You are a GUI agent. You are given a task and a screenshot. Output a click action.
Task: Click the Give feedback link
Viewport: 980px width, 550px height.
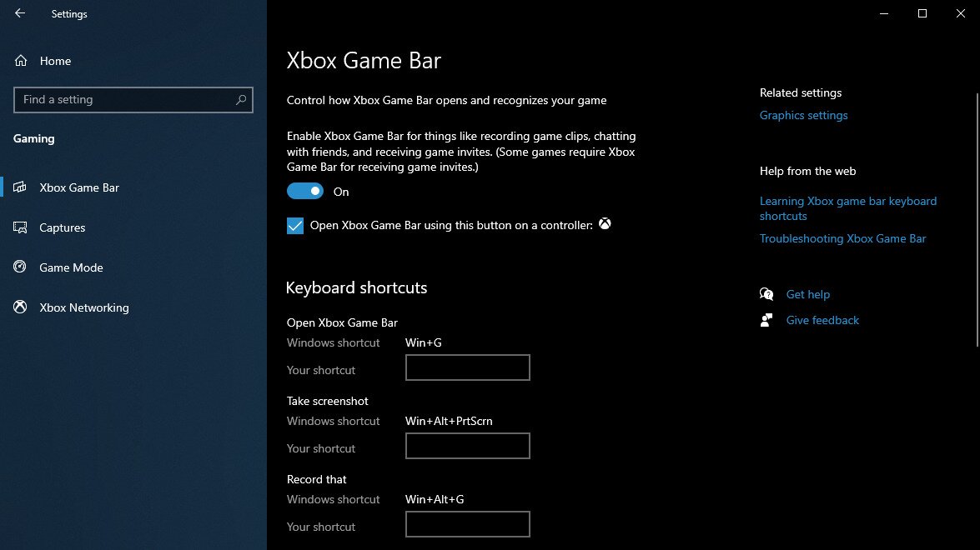[x=822, y=320]
